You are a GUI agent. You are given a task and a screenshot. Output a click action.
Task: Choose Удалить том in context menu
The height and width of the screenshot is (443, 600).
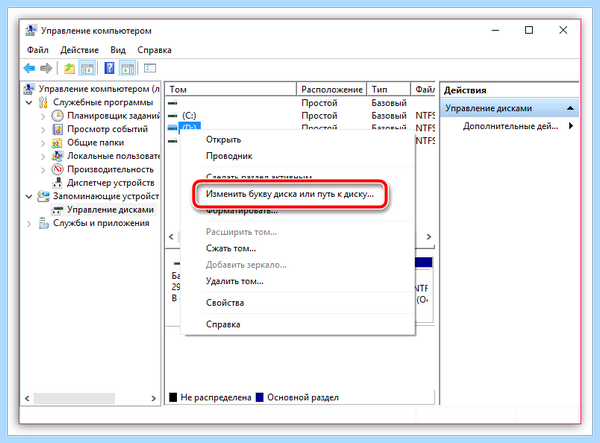[x=298, y=281]
